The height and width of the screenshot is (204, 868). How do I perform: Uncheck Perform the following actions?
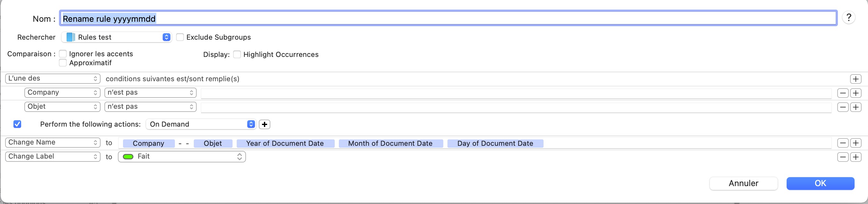[x=18, y=124]
